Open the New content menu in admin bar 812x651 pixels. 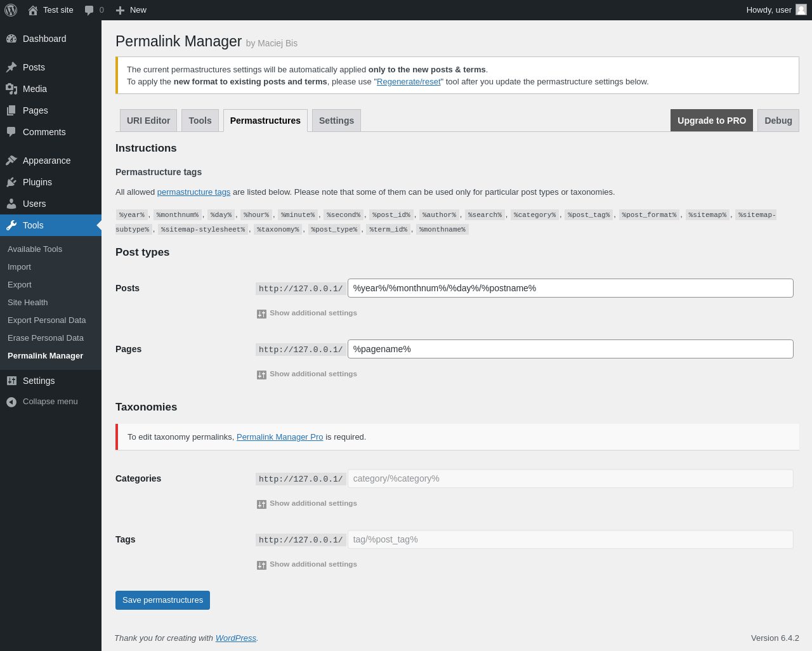[131, 10]
